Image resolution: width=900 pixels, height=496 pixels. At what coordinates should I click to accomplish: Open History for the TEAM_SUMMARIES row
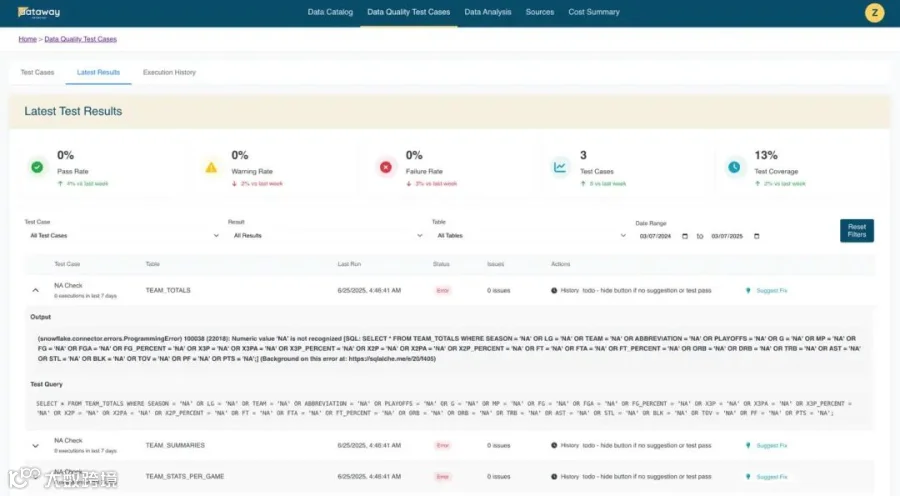point(569,445)
